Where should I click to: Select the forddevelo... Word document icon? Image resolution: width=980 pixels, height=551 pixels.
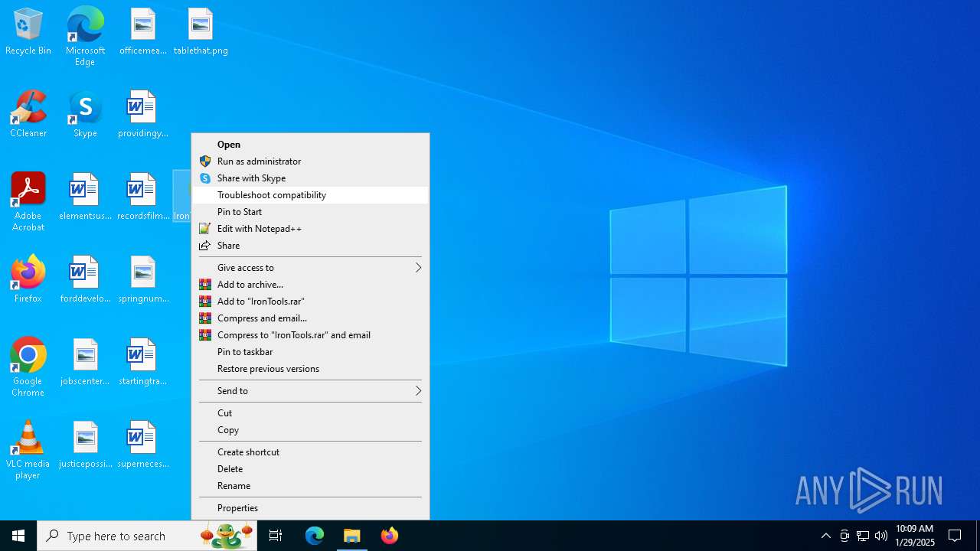point(85,280)
